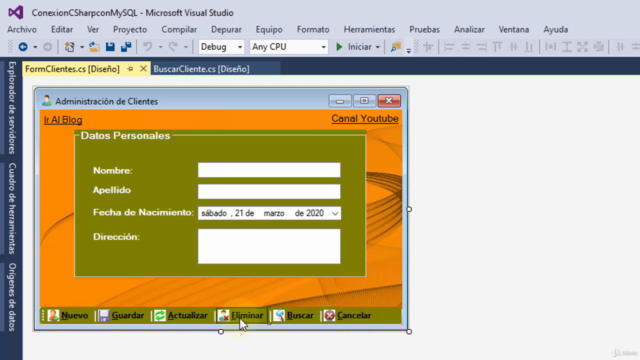The width and height of the screenshot is (640, 360).
Task: Close the FormClientes.cs [Diseño] tab
Action: [x=143, y=69]
